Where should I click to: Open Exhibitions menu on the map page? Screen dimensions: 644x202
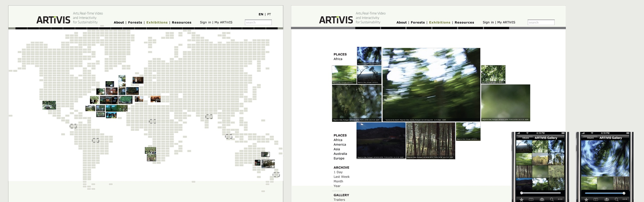pyautogui.click(x=157, y=23)
